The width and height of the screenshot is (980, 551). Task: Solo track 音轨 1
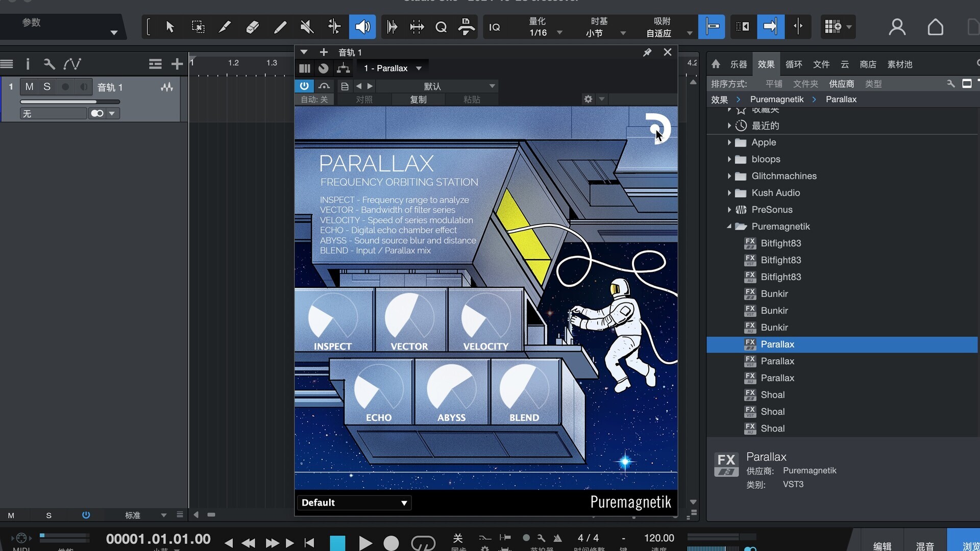pyautogui.click(x=46, y=87)
